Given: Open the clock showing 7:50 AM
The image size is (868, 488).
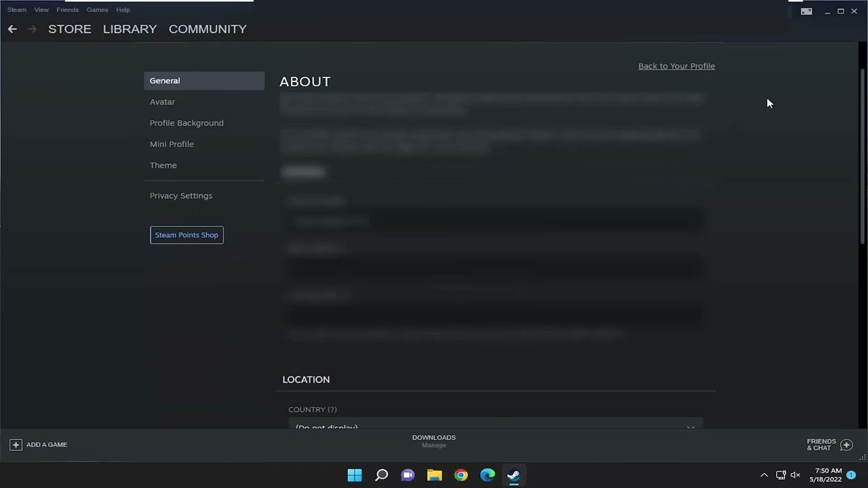Looking at the screenshot, I should (827, 474).
